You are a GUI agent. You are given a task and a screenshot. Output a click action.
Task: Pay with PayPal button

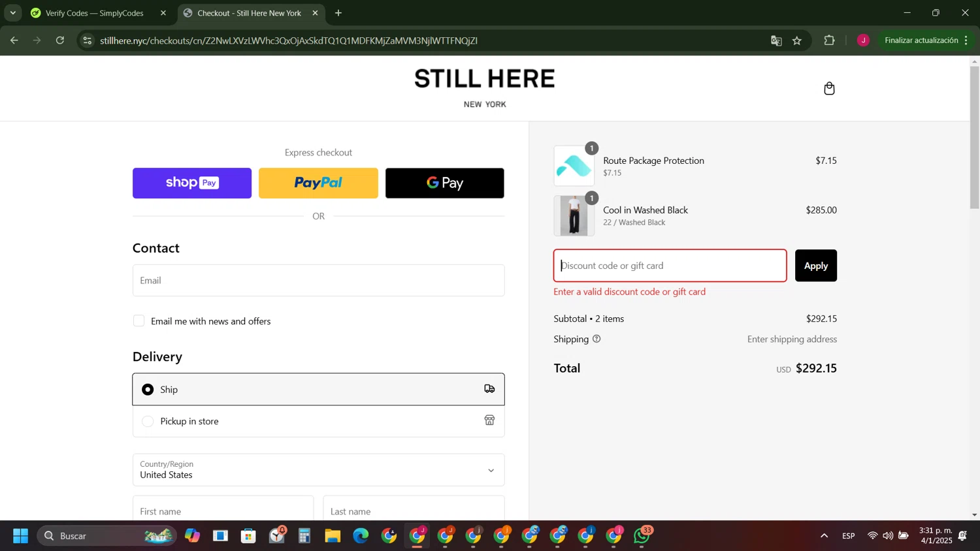[318, 183]
